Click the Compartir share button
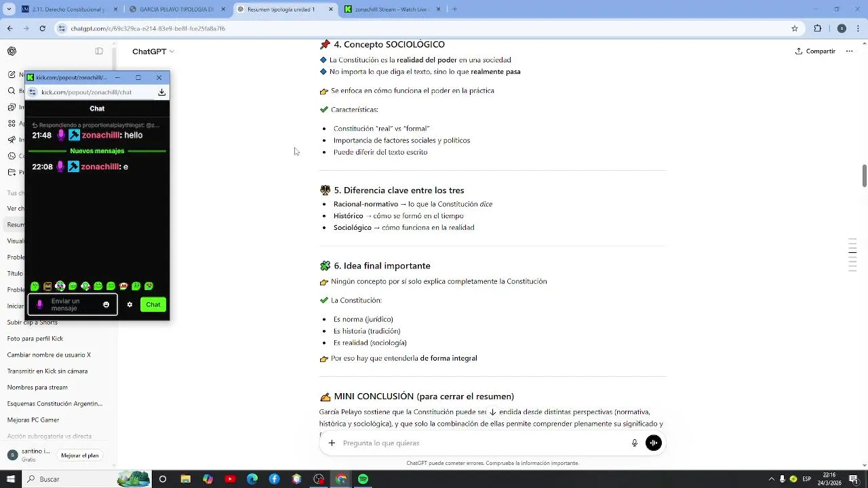The height and width of the screenshot is (488, 868). 815,52
